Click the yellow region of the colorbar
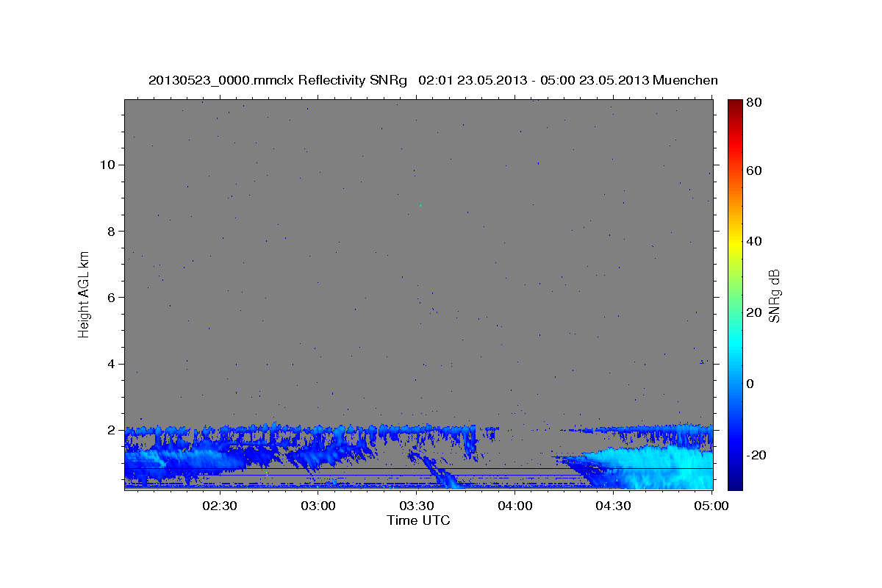 [x=735, y=241]
